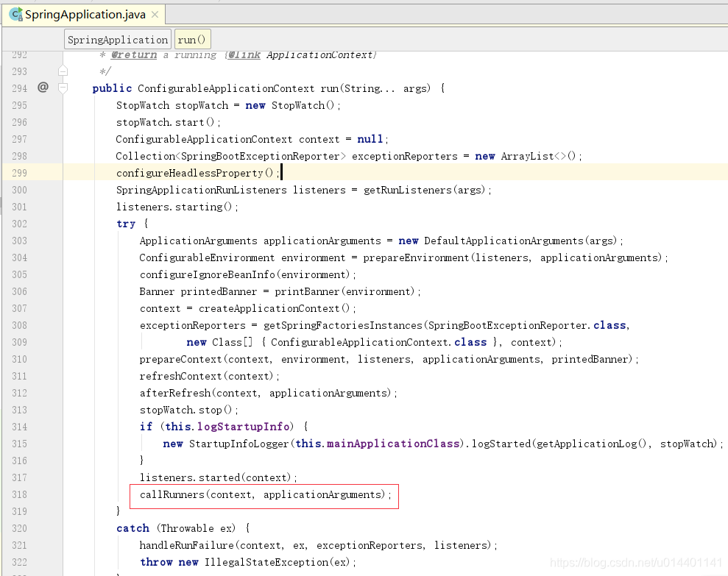Click createApplicationContext() on line 307

274,309
